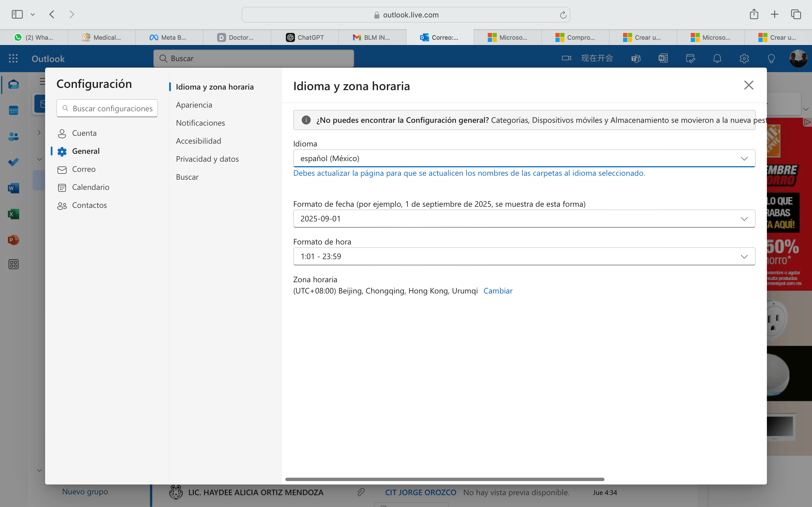
Task: Click the Nuevo grupo link
Action: [85, 492]
